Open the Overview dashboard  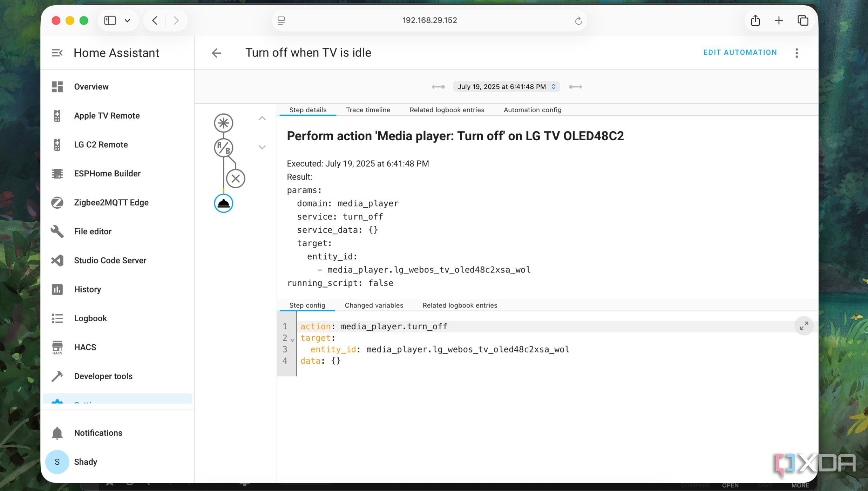(117, 87)
